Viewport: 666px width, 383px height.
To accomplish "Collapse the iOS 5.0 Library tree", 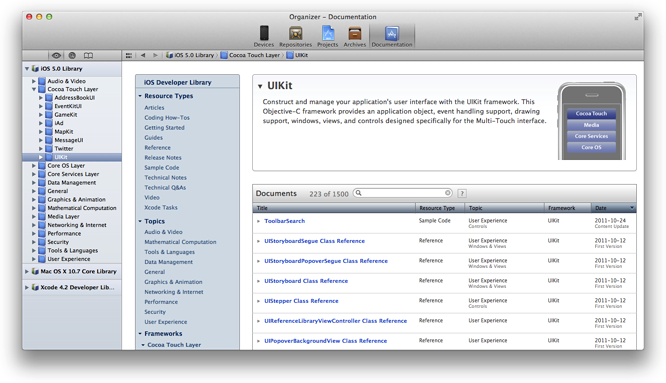I will [27, 68].
